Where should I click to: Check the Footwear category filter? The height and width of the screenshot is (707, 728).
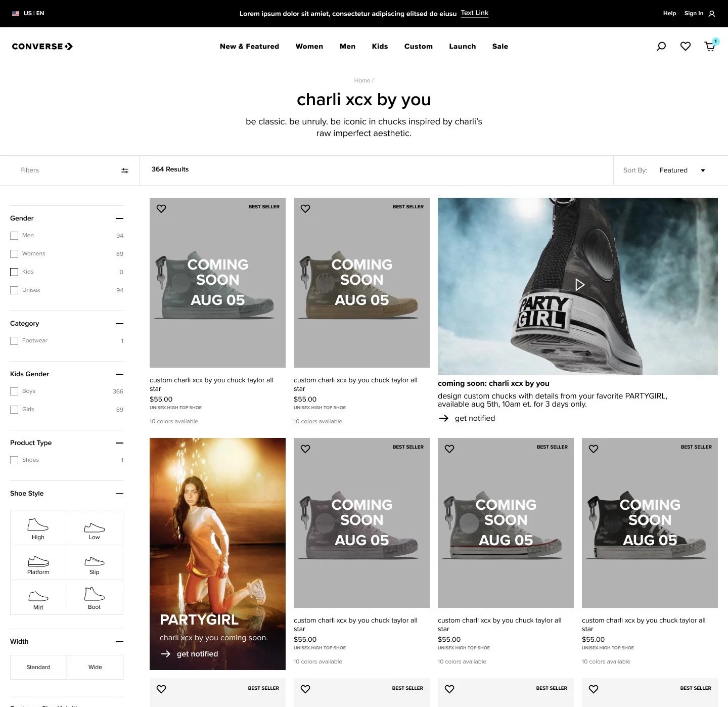coord(14,341)
